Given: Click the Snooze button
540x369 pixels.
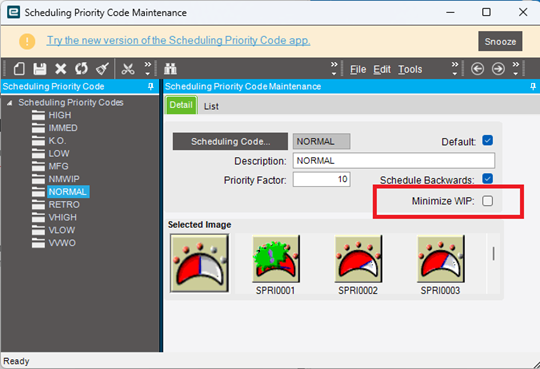Looking at the screenshot, I should [500, 41].
